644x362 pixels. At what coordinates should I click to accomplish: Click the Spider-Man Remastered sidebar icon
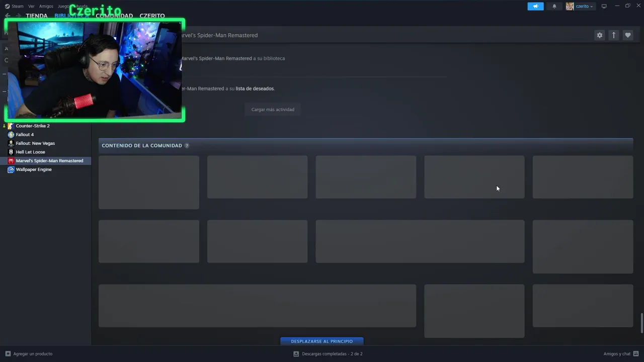pyautogui.click(x=11, y=161)
